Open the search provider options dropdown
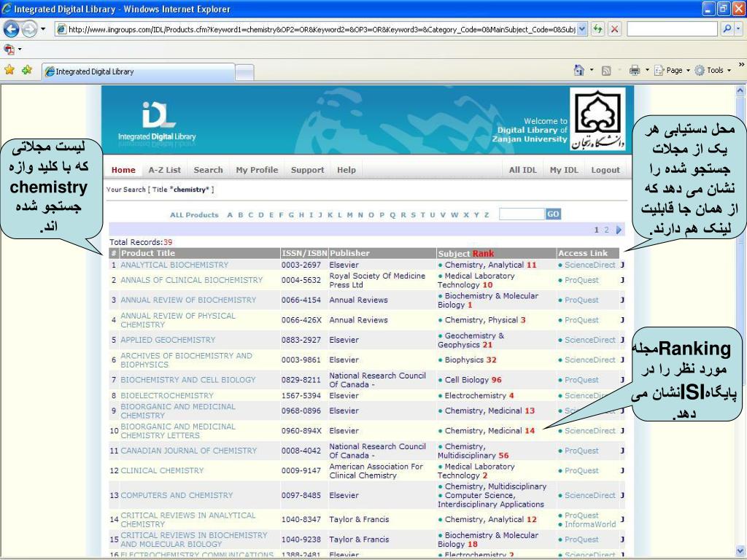747x560 pixels. tap(738, 29)
